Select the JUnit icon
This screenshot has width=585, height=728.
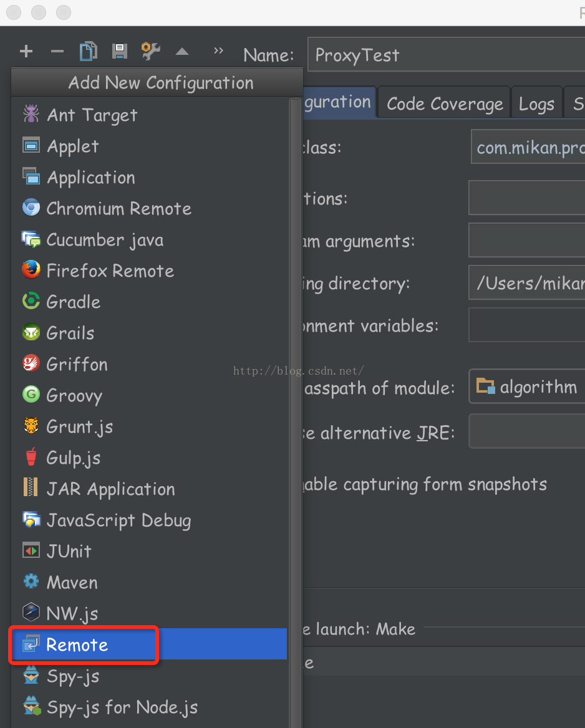pyautogui.click(x=31, y=550)
